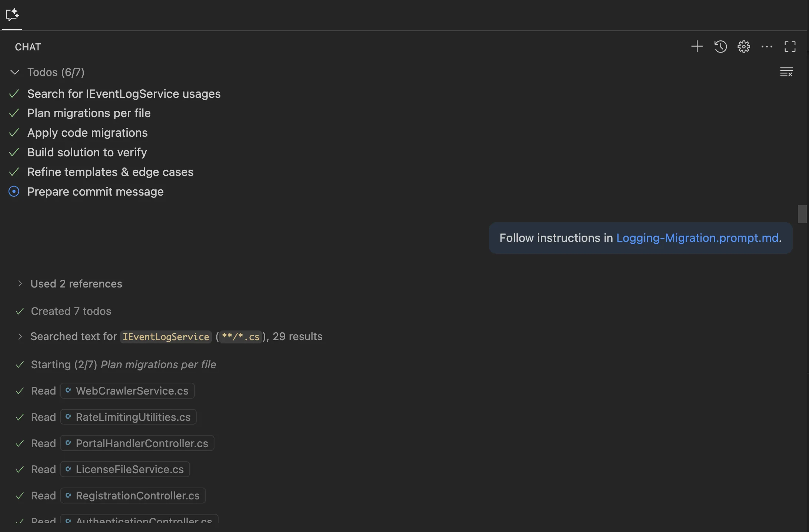Click the C# file icon beside WebCrawlerService.cs

pyautogui.click(x=69, y=391)
